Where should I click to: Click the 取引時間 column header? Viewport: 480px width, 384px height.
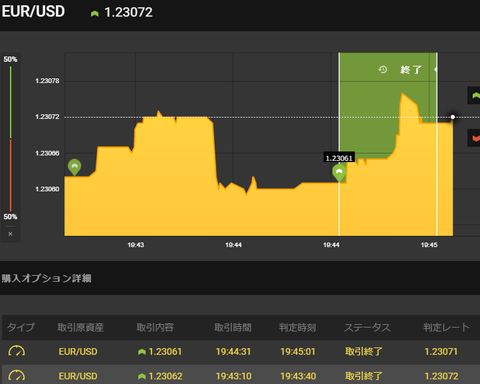(x=233, y=327)
